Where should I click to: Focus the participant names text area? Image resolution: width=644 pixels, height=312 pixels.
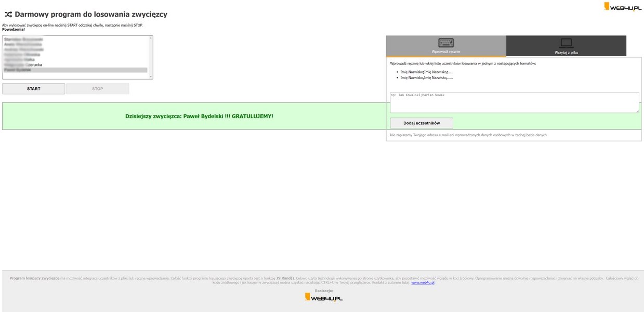pyautogui.click(x=514, y=102)
